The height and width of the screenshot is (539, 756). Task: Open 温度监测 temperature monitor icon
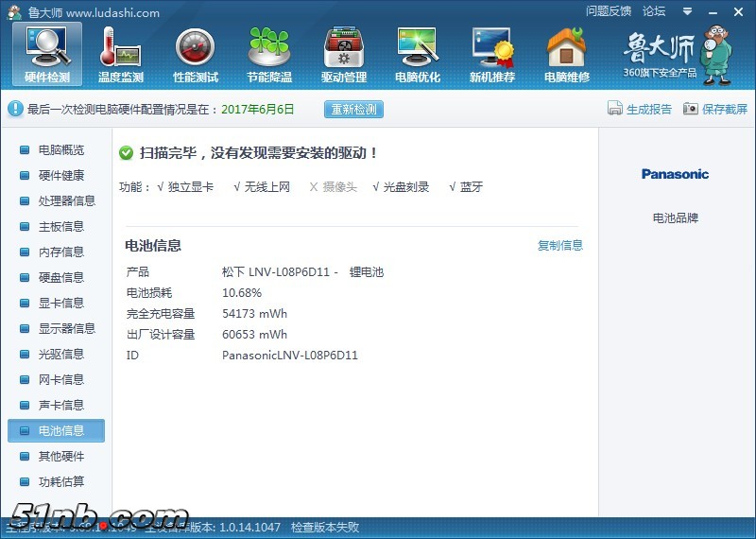click(121, 53)
